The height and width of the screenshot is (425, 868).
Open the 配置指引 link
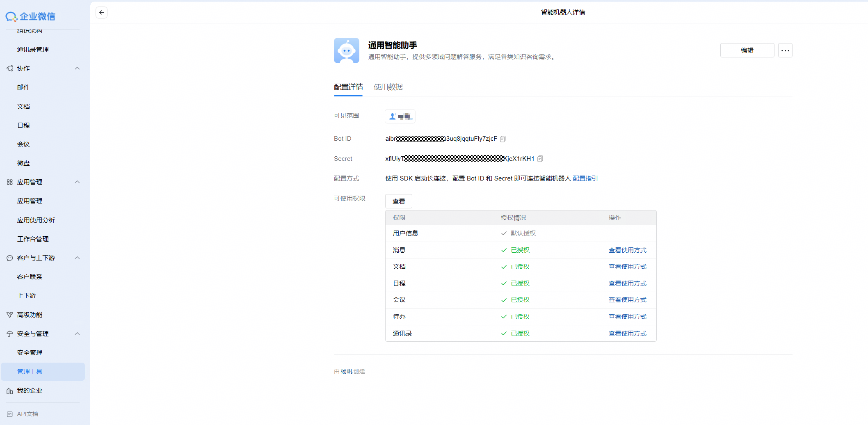tap(585, 178)
